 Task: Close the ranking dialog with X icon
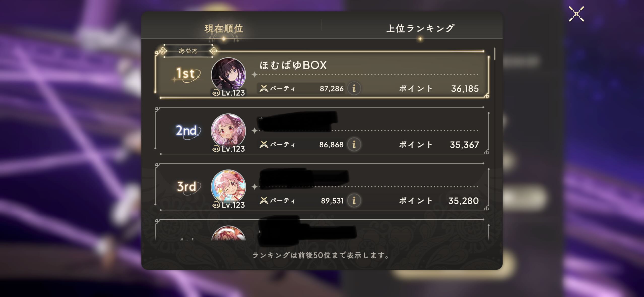[x=576, y=14]
